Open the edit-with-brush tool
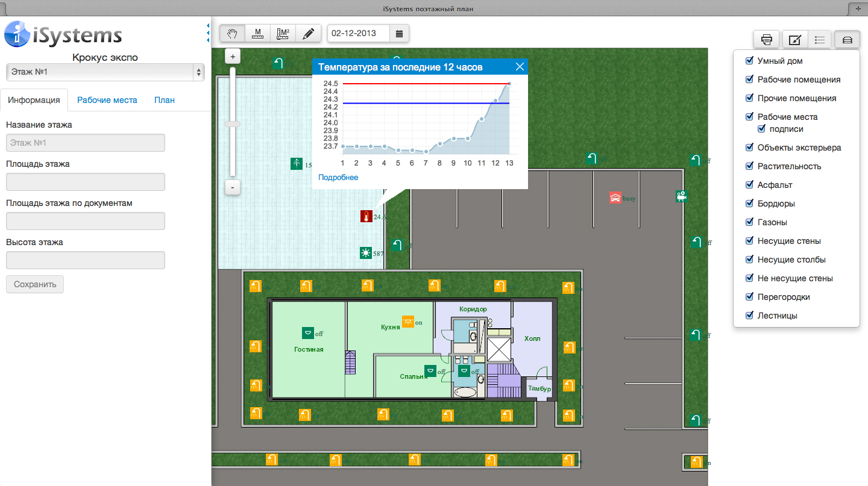This screenshot has width=868, height=486. 794,40
